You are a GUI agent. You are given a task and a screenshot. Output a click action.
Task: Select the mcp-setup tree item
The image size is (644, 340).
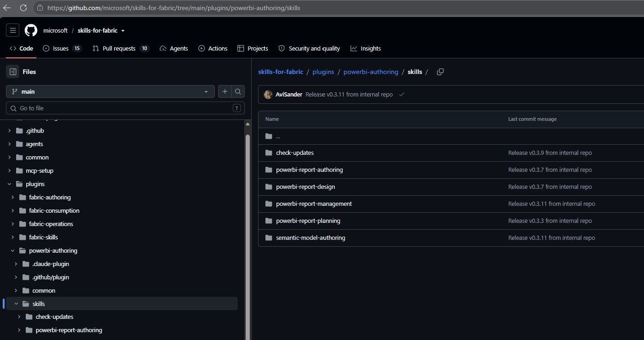pyautogui.click(x=40, y=170)
